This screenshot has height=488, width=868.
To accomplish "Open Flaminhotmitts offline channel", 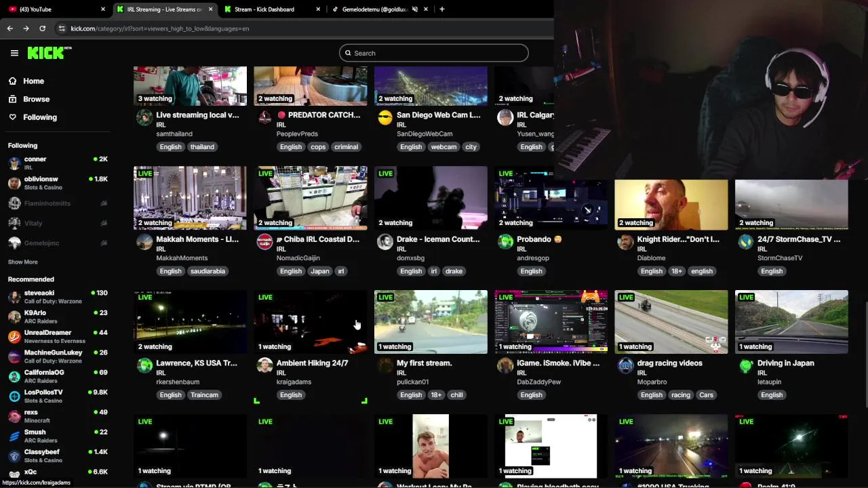I will [x=58, y=203].
